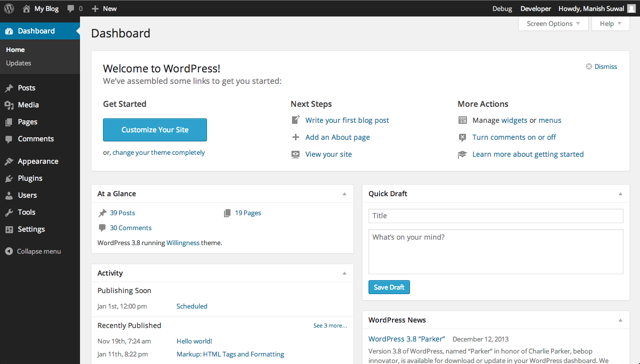Go to the Updates submenu item

pos(18,63)
